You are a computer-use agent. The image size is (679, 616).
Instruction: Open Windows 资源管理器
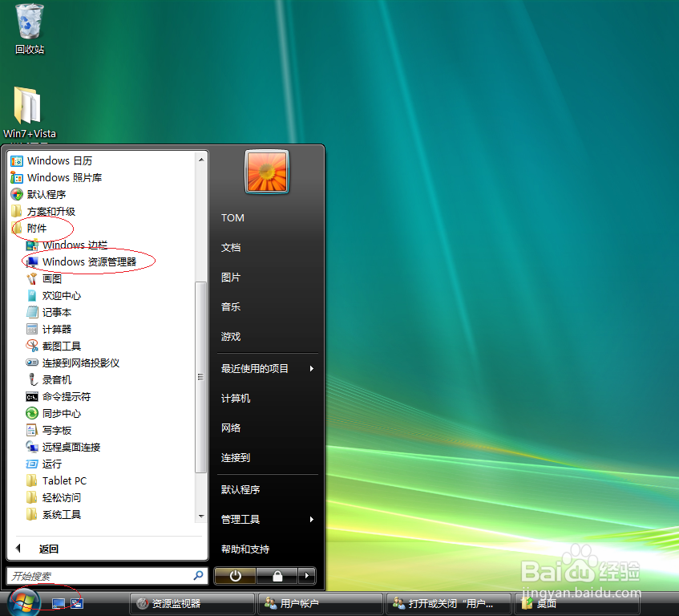pos(81,262)
